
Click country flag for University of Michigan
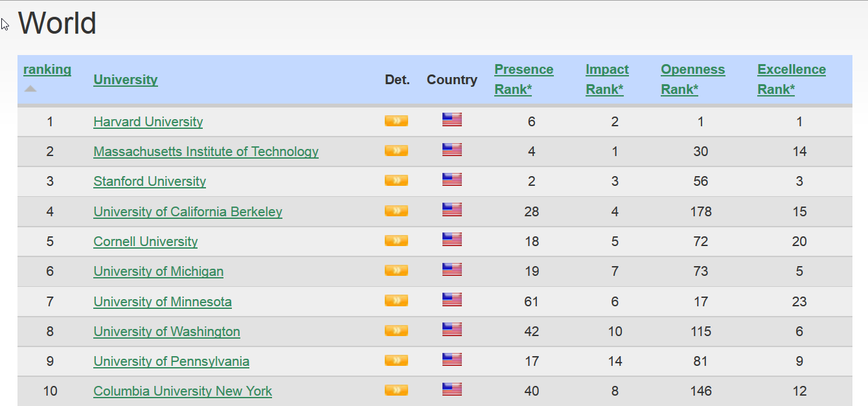point(451,269)
